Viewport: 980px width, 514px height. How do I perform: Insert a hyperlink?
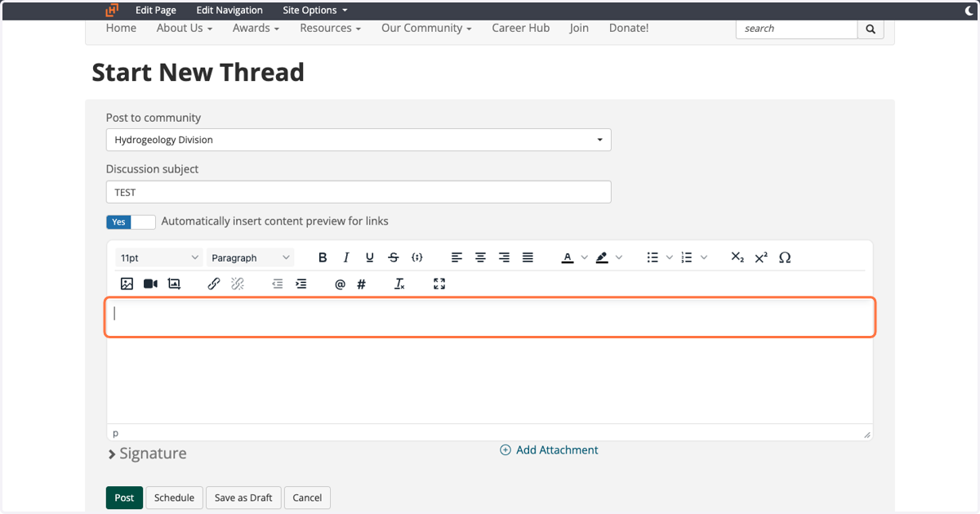214,284
